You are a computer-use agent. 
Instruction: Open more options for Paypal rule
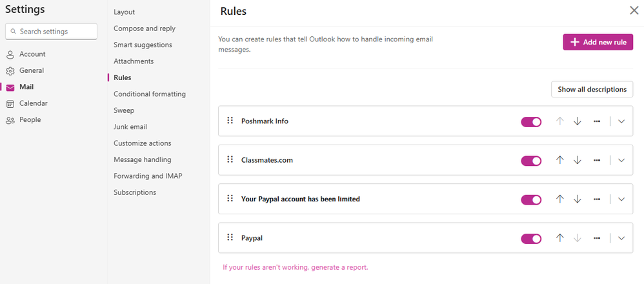[x=597, y=238]
